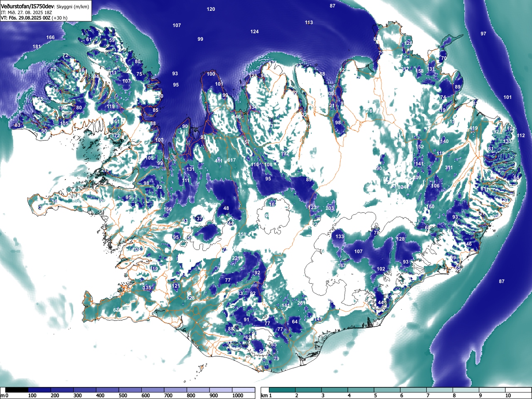Click the map value '617'
The image size is (532, 399).
(x=232, y=160)
